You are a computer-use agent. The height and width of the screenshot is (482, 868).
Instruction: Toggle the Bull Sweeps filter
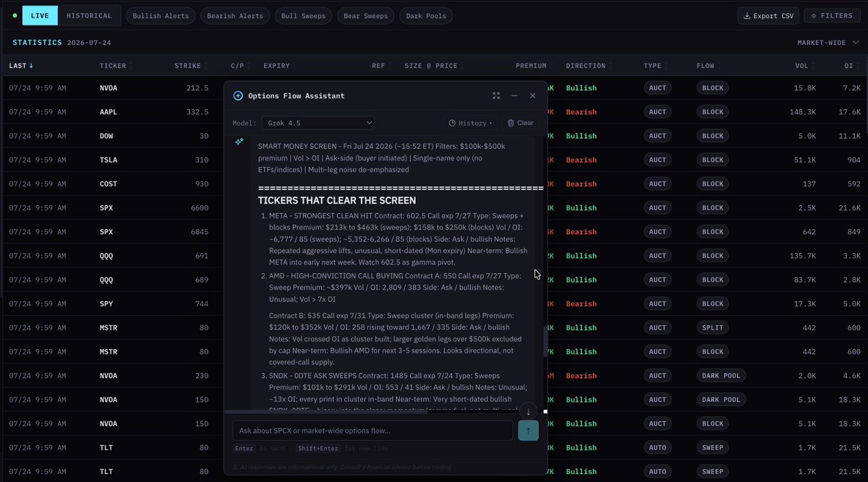303,15
